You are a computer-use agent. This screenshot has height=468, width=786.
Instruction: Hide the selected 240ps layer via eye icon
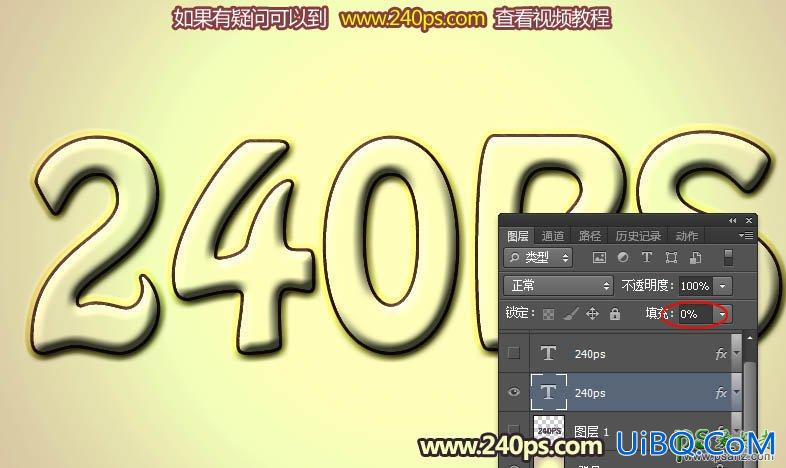pyautogui.click(x=514, y=392)
